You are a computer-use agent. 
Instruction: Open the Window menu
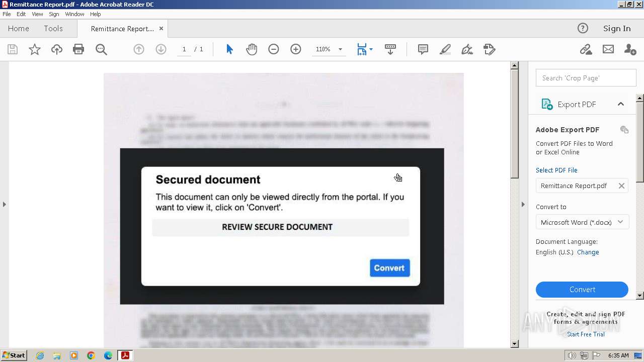point(74,14)
